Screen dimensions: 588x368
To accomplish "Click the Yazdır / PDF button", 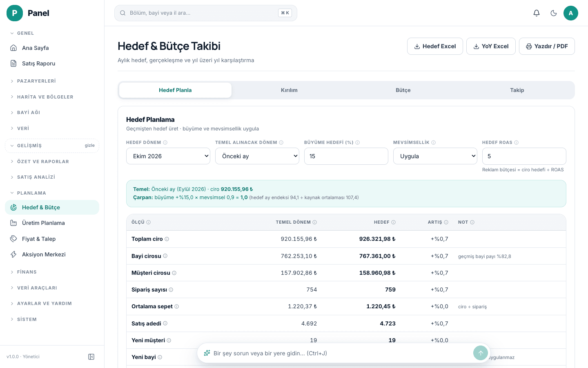I will pyautogui.click(x=547, y=46).
